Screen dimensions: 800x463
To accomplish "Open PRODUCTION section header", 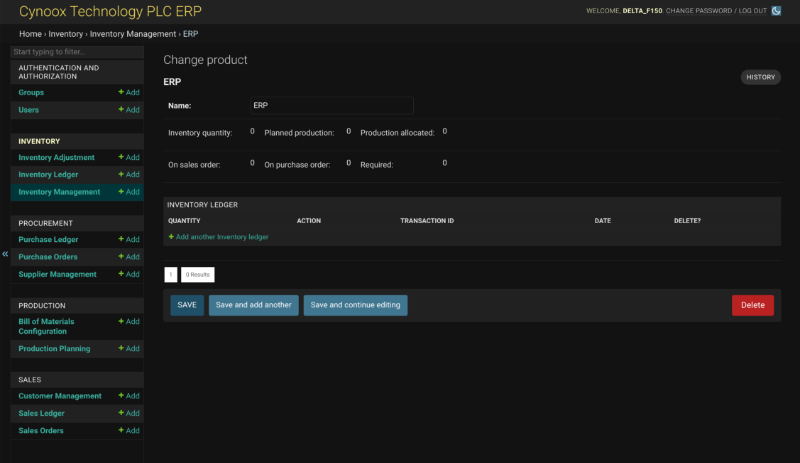I will [42, 306].
